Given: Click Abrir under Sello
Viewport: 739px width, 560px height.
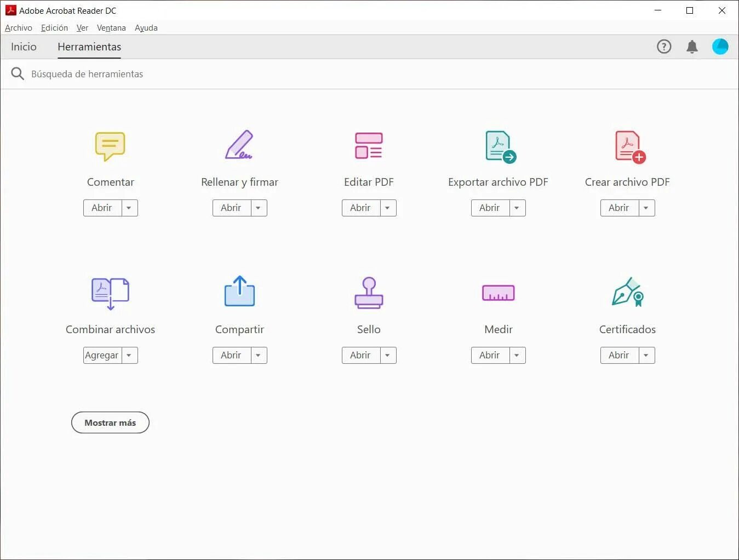Looking at the screenshot, I should coord(361,356).
